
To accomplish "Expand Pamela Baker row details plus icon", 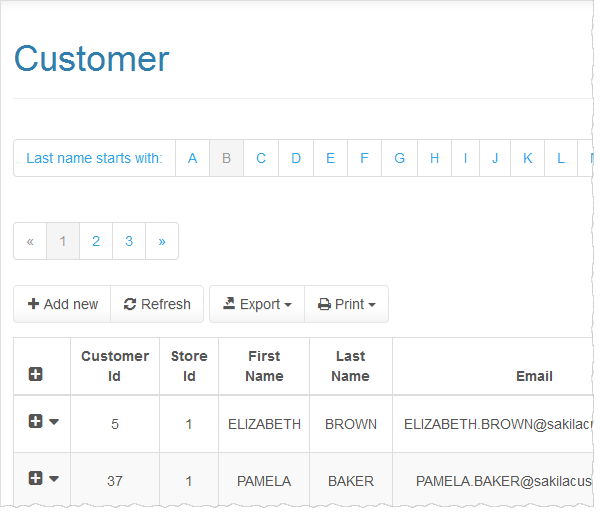I will (35, 478).
